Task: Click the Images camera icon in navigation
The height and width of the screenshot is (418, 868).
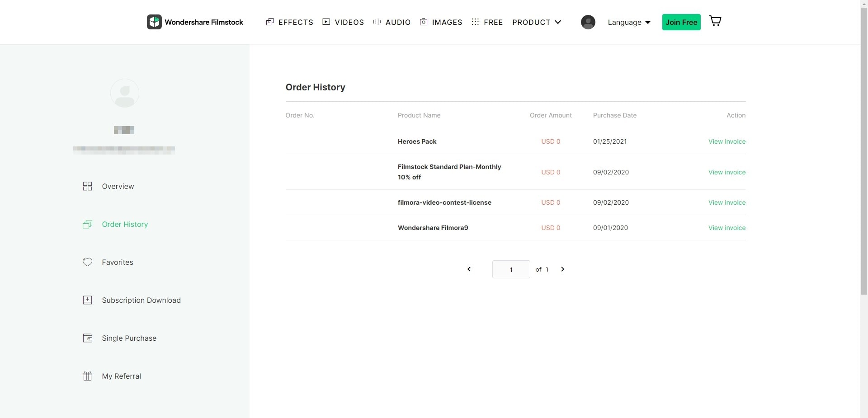Action: pyautogui.click(x=424, y=22)
